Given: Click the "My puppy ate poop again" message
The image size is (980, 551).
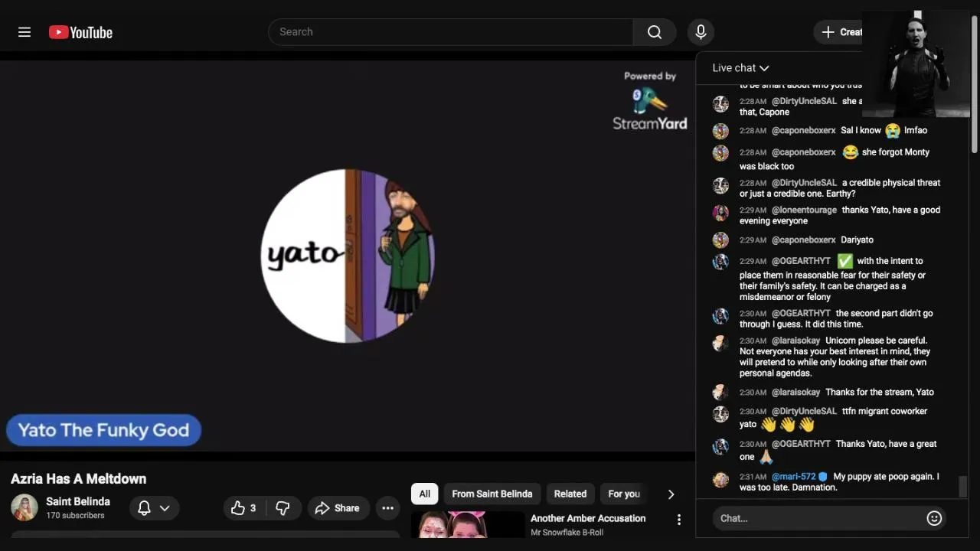Looking at the screenshot, I should tap(839, 481).
